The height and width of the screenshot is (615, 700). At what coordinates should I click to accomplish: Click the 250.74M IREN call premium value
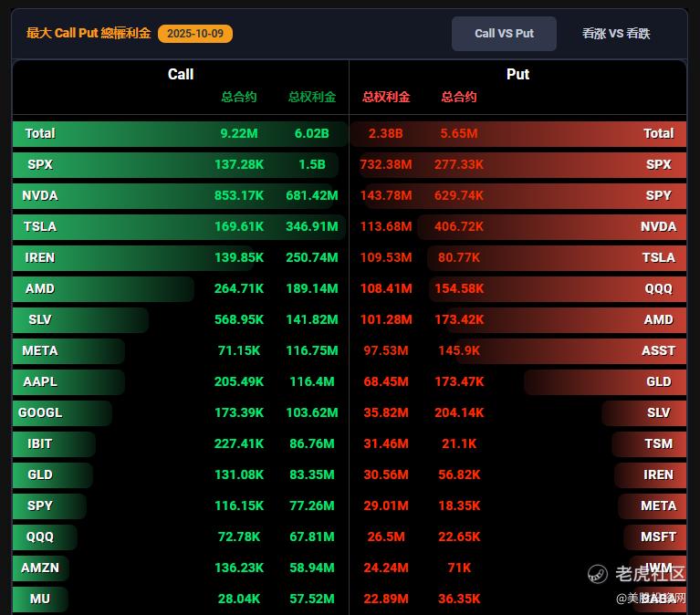(x=311, y=257)
